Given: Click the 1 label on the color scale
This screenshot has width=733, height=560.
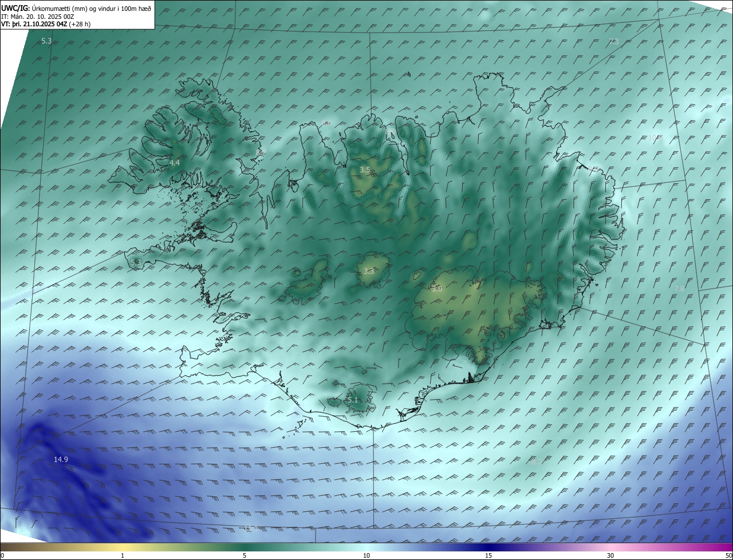Looking at the screenshot, I should click(123, 555).
